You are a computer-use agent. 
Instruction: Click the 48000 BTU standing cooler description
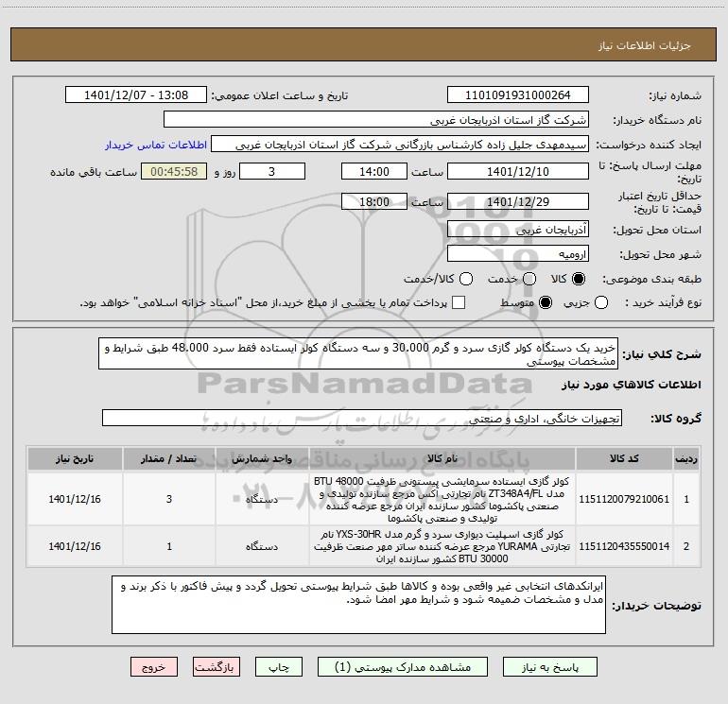coord(442,499)
